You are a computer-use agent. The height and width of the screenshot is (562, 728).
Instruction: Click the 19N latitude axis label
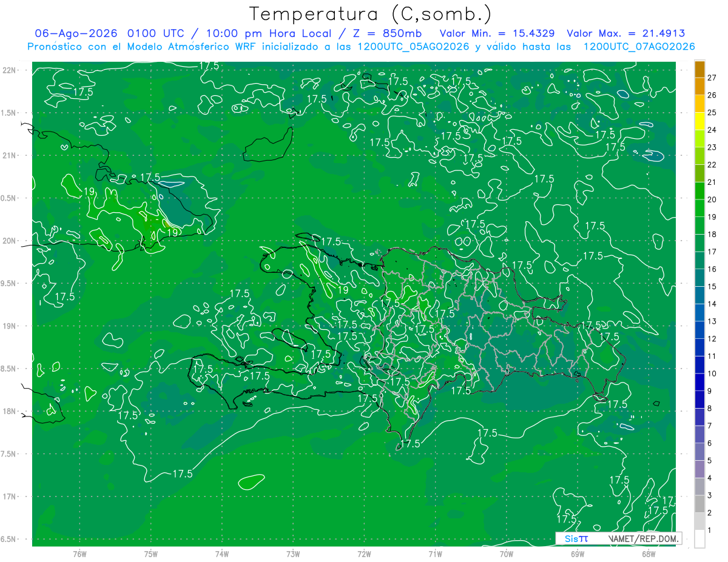click(9, 326)
